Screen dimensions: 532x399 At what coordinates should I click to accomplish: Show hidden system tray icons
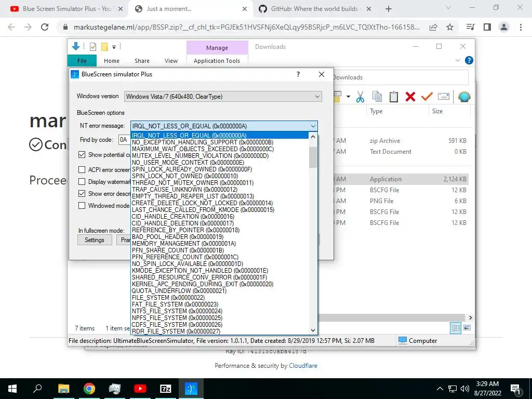pyautogui.click(x=440, y=389)
